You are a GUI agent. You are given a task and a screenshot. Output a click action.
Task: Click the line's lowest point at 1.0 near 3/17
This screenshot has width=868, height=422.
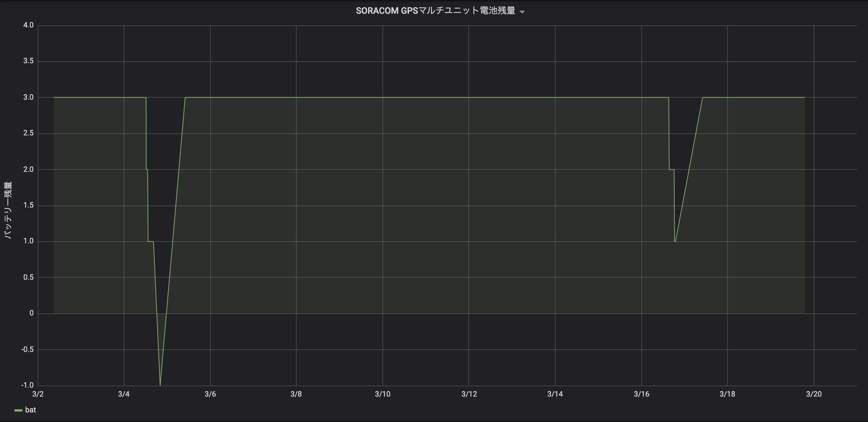pyautogui.click(x=675, y=241)
